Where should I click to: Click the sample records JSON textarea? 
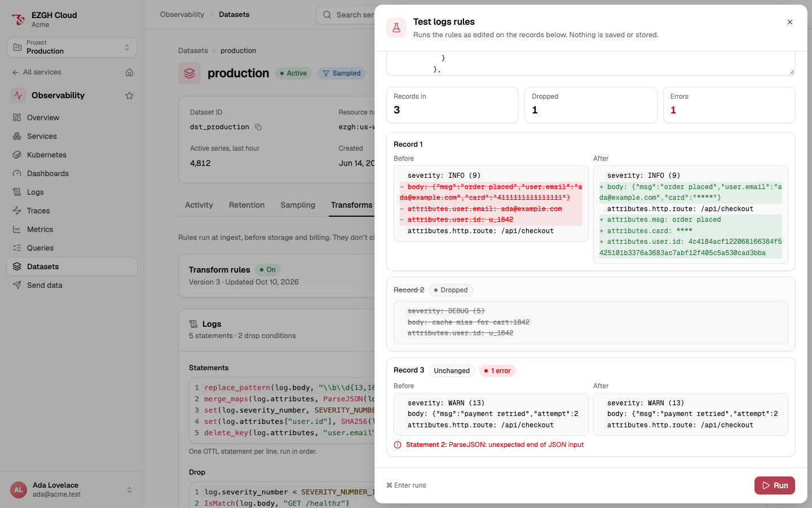click(590, 63)
